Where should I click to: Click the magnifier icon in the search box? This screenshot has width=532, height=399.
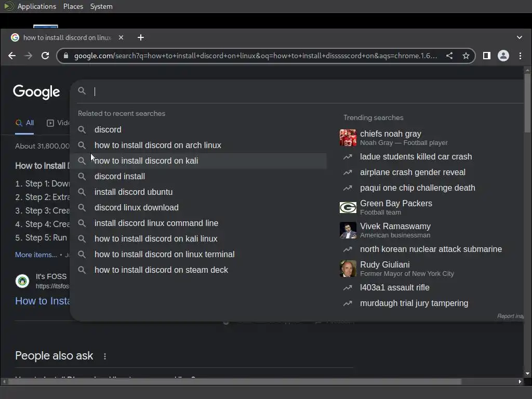82,91
